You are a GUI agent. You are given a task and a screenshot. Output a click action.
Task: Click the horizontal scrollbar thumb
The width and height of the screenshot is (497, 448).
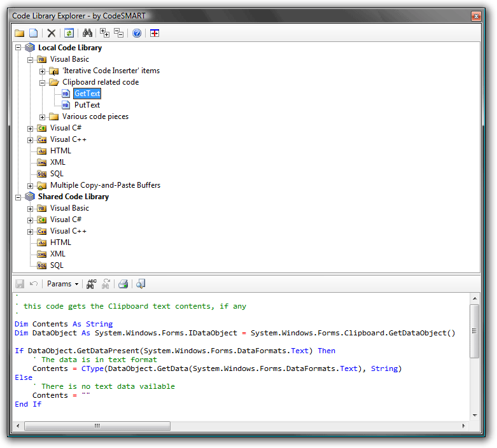click(x=97, y=426)
